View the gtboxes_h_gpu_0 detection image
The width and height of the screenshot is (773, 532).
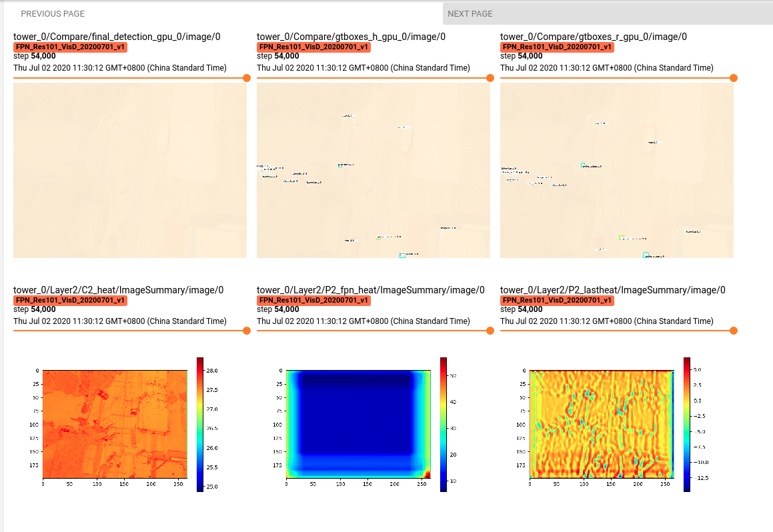pyautogui.click(x=373, y=169)
